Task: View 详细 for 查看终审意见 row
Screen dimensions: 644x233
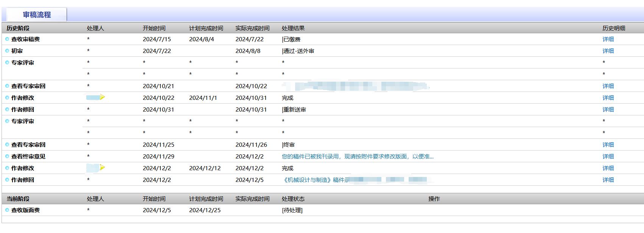Action: (608, 157)
